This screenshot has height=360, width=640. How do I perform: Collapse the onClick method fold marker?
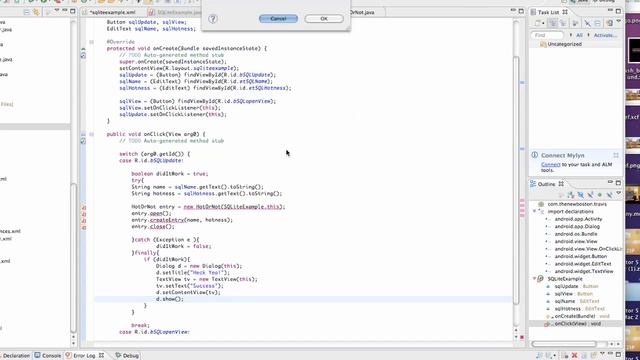(x=91, y=134)
